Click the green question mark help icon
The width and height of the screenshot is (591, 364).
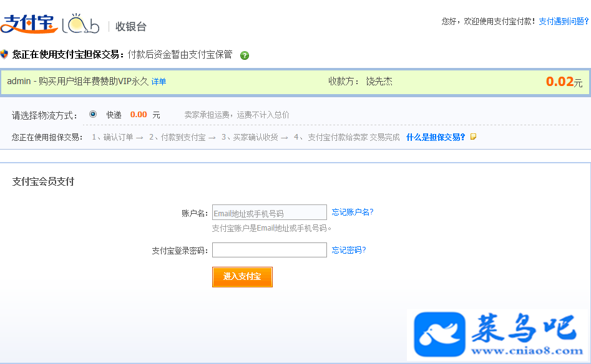[245, 55]
